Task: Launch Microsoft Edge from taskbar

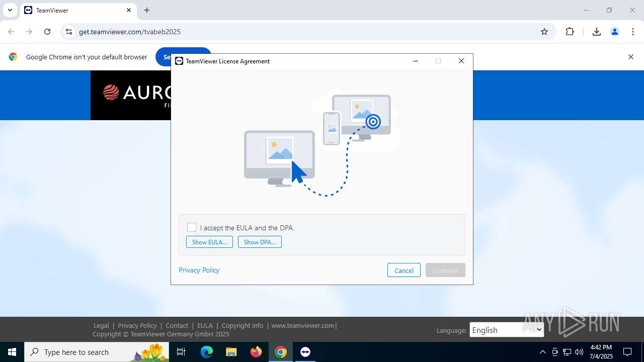Action: point(207,352)
